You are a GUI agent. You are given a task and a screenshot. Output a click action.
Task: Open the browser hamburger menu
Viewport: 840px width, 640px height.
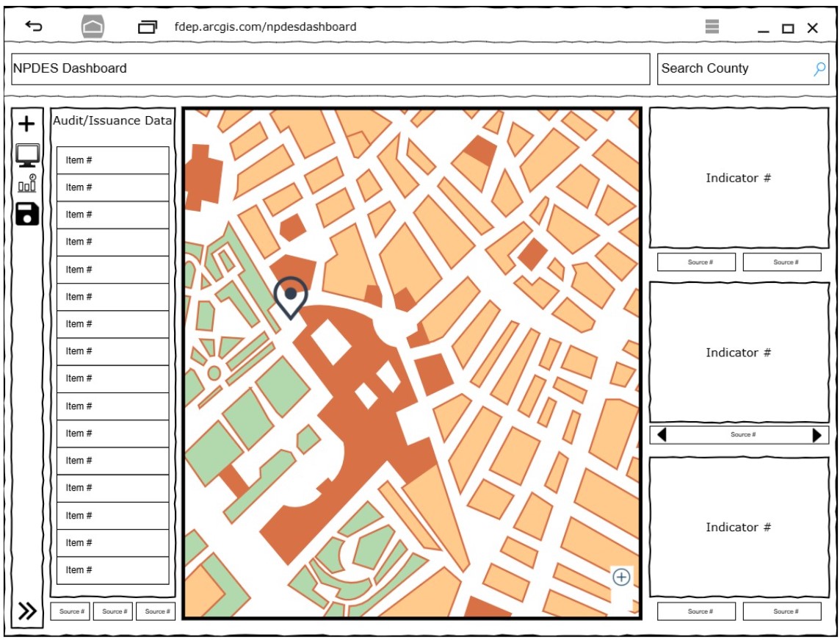[x=712, y=26]
